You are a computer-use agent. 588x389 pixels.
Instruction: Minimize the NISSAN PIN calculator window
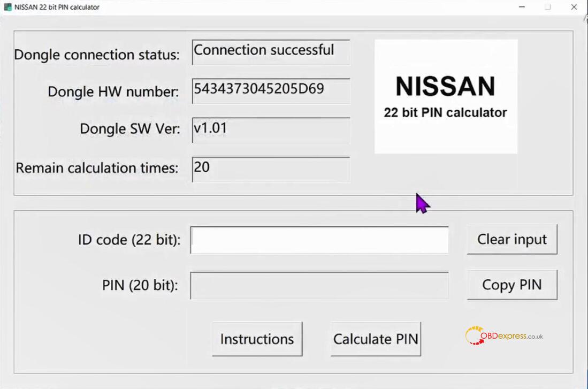point(522,7)
